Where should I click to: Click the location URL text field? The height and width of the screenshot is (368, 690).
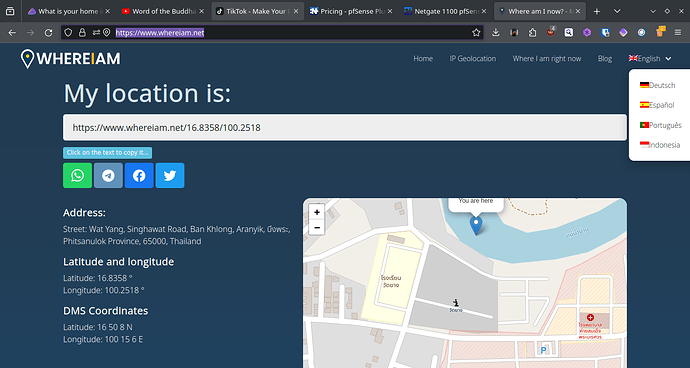pyautogui.click(x=345, y=128)
